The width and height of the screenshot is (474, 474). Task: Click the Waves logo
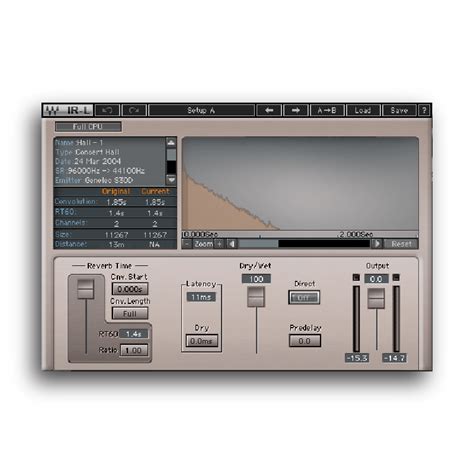(52, 110)
